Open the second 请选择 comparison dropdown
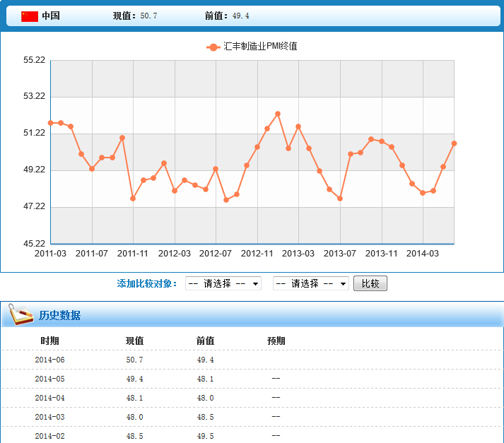Image resolution: width=504 pixels, height=443 pixels. pyautogui.click(x=310, y=283)
